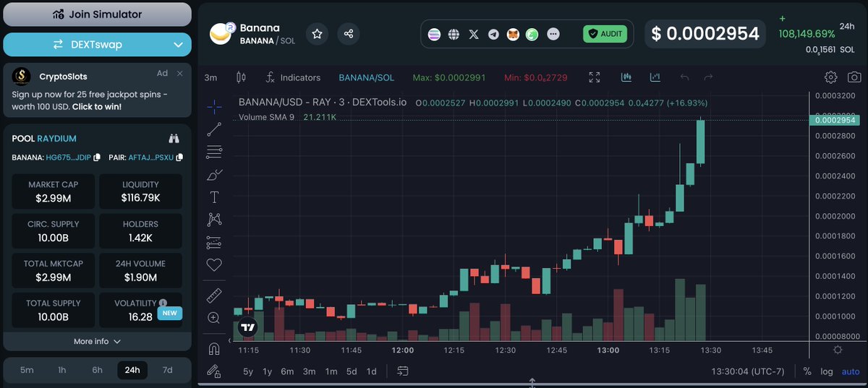Viewport: 868px width, 388px height.
Task: Enter fullscreen chart mode
Action: point(595,77)
